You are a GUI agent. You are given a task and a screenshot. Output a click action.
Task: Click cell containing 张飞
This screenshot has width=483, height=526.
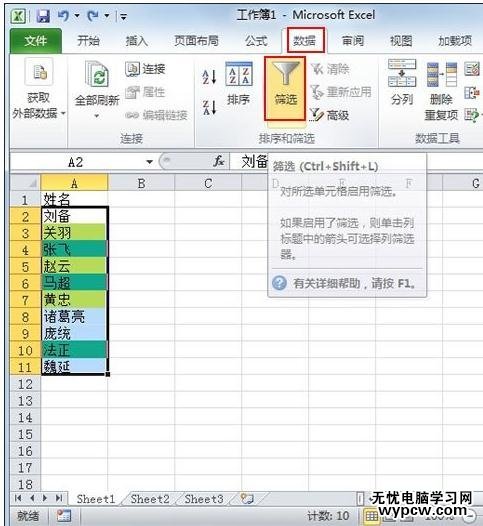(74, 250)
